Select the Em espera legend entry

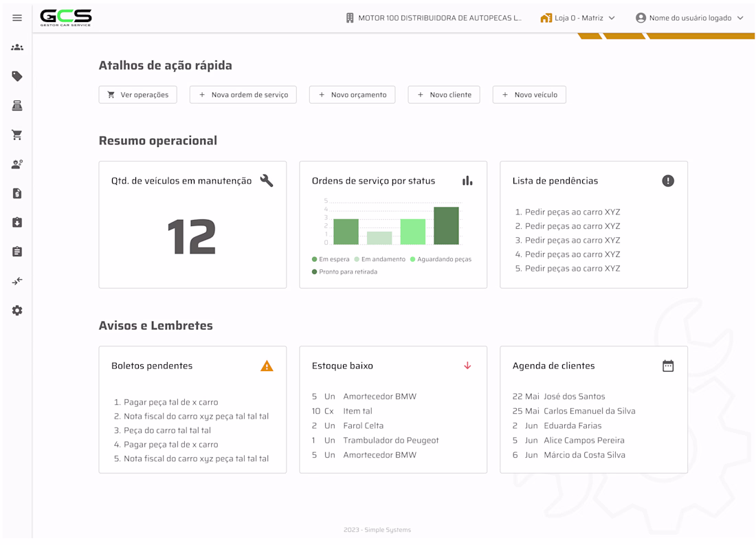pos(331,259)
